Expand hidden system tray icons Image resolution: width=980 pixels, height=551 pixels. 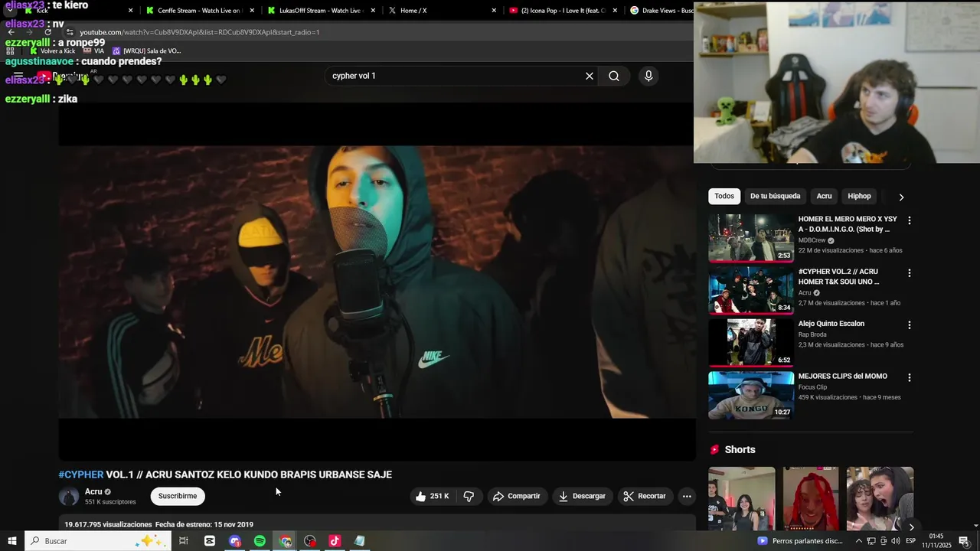858,541
